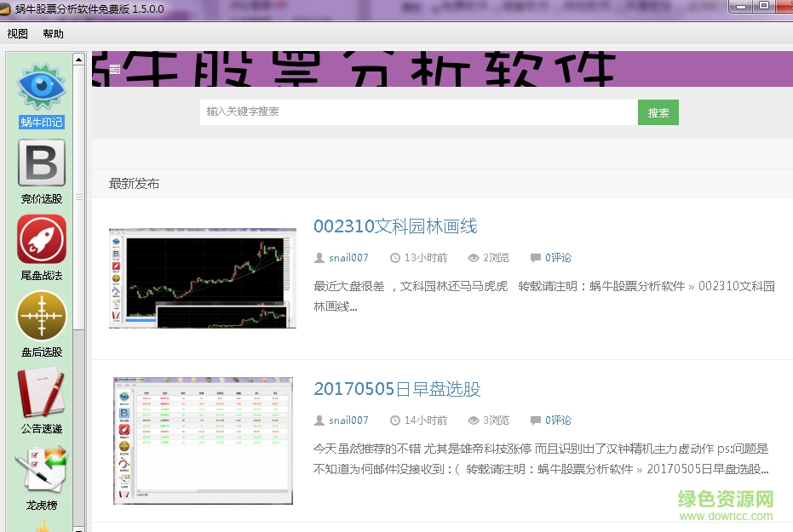Select the 竞价选股 B icon
Screen dimensions: 793x532
pyautogui.click(x=40, y=163)
